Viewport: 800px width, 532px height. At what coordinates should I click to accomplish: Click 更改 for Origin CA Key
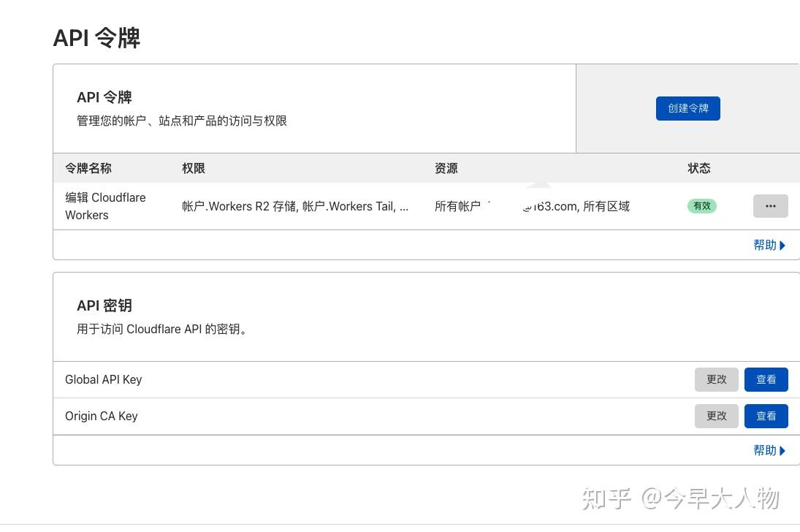pyautogui.click(x=716, y=416)
